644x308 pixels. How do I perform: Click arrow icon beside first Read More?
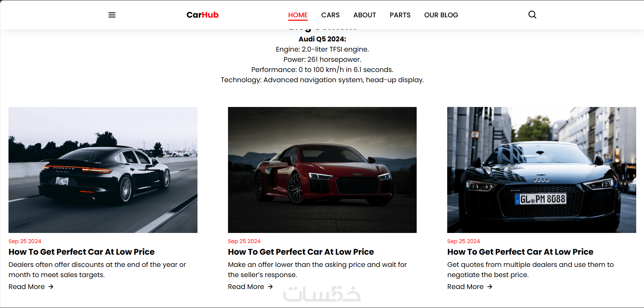(51, 287)
